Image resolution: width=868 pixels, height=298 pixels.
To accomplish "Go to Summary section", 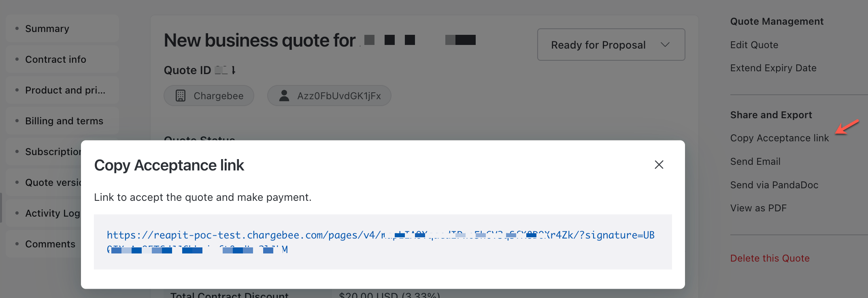I will click(x=47, y=29).
